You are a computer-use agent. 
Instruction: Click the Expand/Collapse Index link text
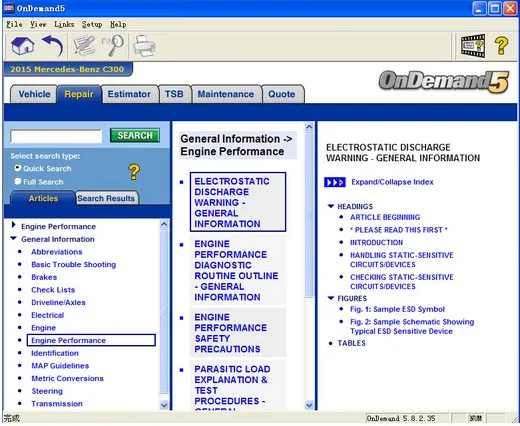392,182
